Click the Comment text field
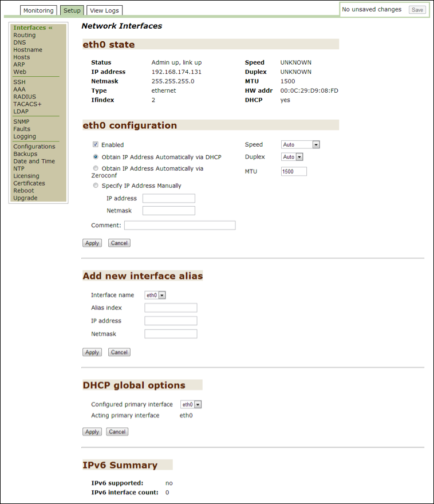Image resolution: width=434 pixels, height=504 pixels. pos(179,226)
